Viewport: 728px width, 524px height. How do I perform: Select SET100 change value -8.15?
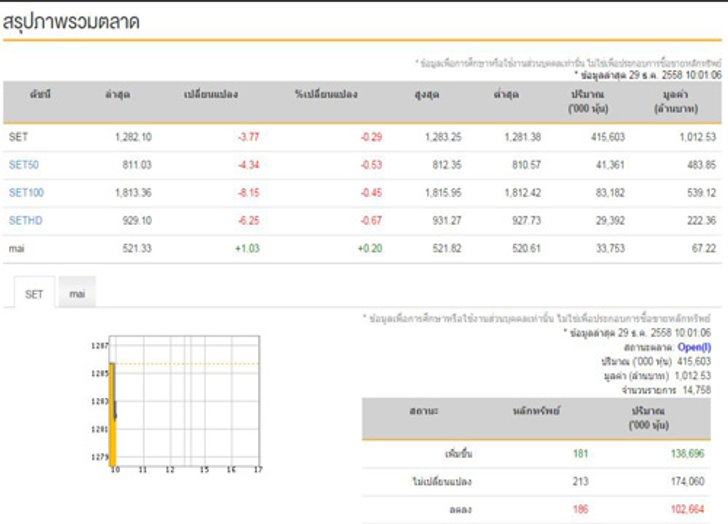[x=248, y=193]
